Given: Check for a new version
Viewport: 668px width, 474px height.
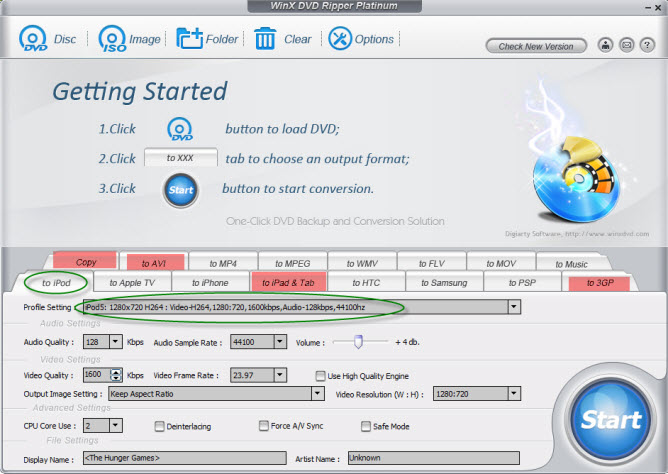Looking at the screenshot, I should pos(536,46).
